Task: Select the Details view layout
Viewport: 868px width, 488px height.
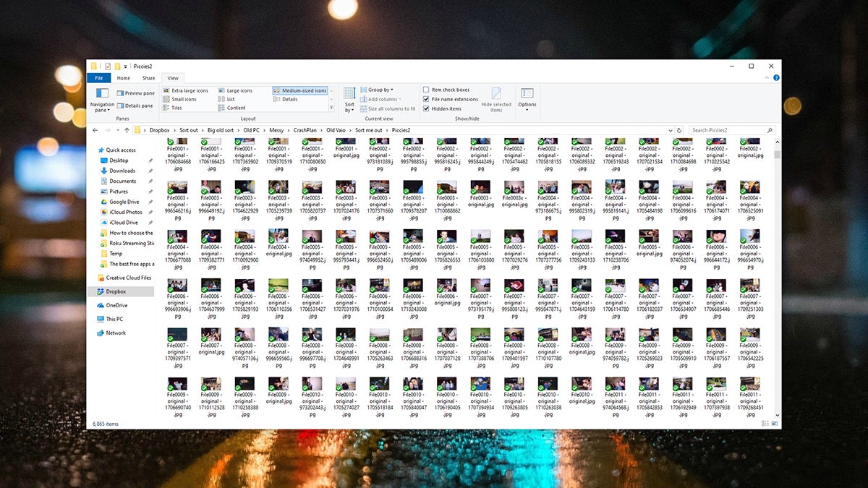Action: (290, 99)
